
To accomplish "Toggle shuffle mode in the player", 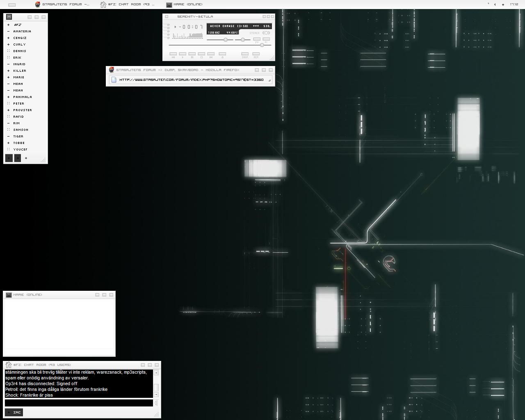I will 245,54.
